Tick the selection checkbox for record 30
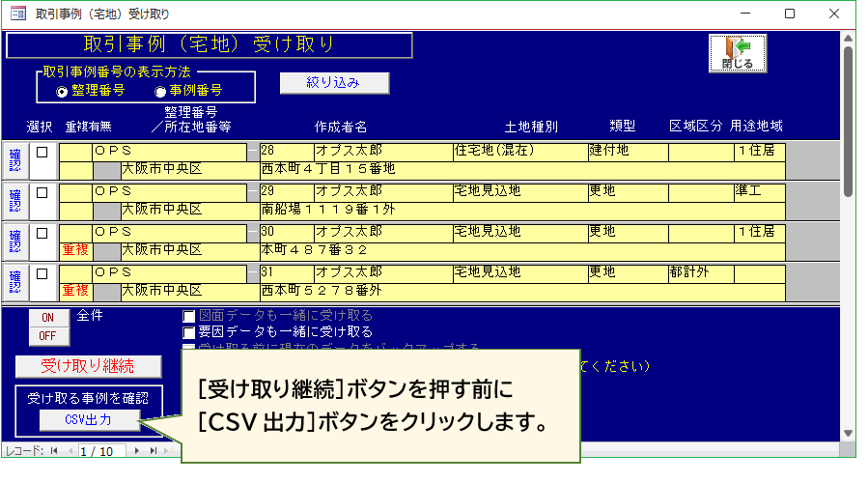Viewport: 868px width, 483px height. [x=42, y=233]
